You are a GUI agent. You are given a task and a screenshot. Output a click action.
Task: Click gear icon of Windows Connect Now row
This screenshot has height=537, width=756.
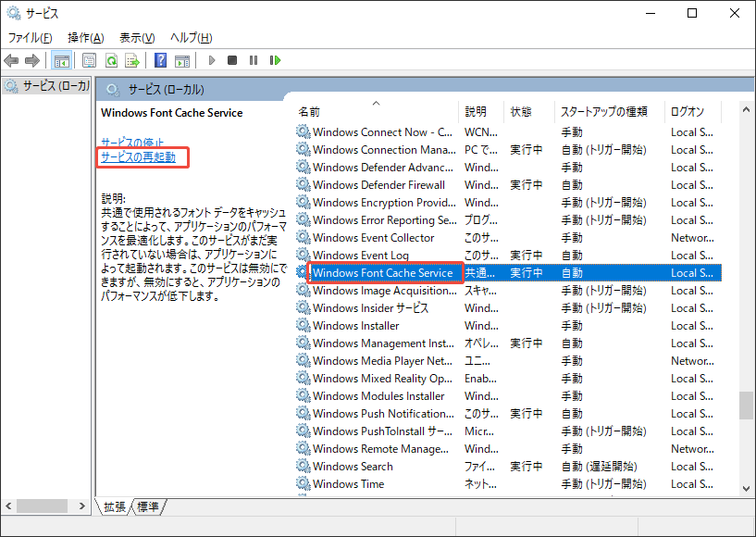click(x=303, y=131)
